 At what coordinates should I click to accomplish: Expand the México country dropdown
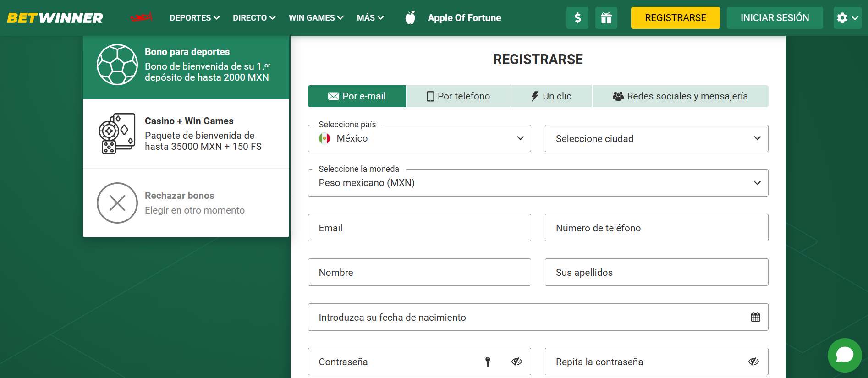419,138
